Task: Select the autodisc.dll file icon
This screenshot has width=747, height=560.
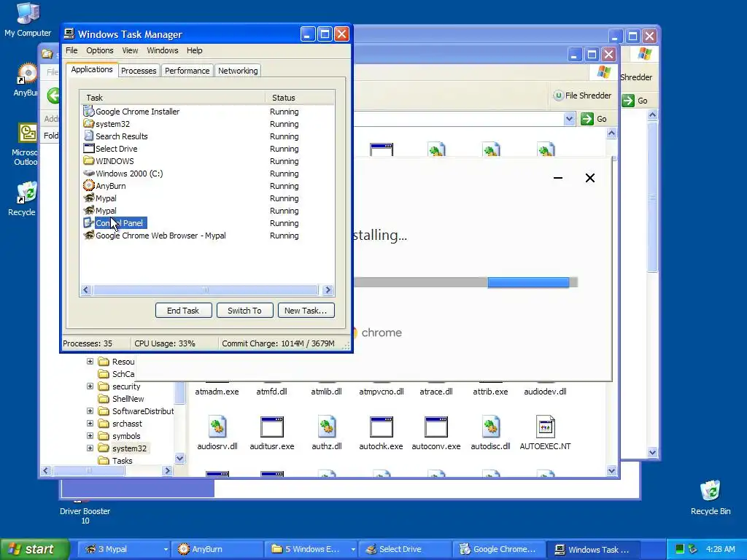Action: [x=491, y=427]
